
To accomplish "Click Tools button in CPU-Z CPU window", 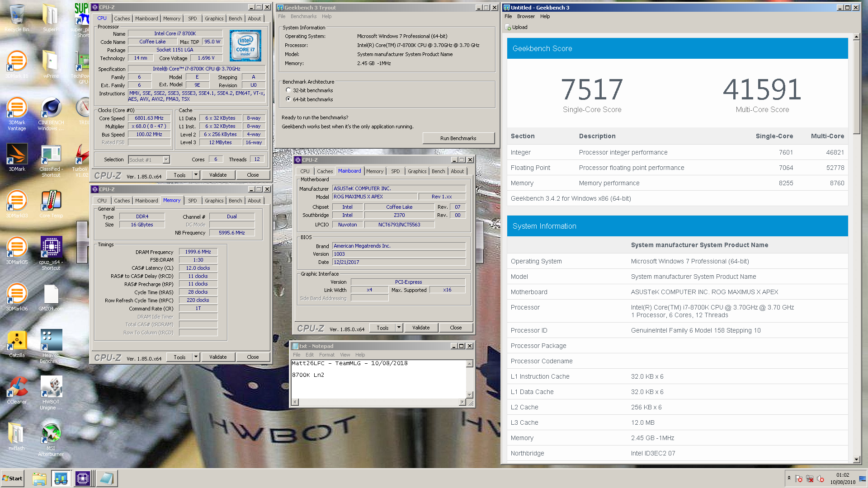I will tap(179, 175).
